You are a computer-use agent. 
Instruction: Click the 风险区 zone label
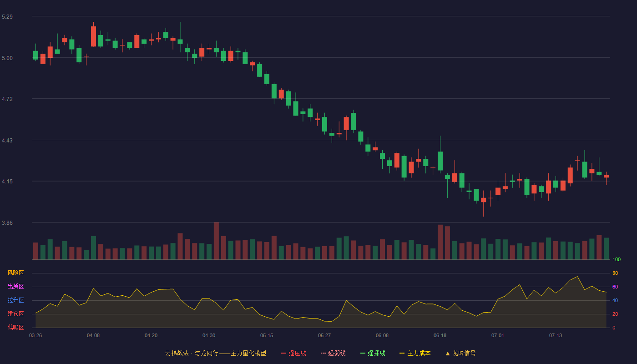(x=15, y=273)
